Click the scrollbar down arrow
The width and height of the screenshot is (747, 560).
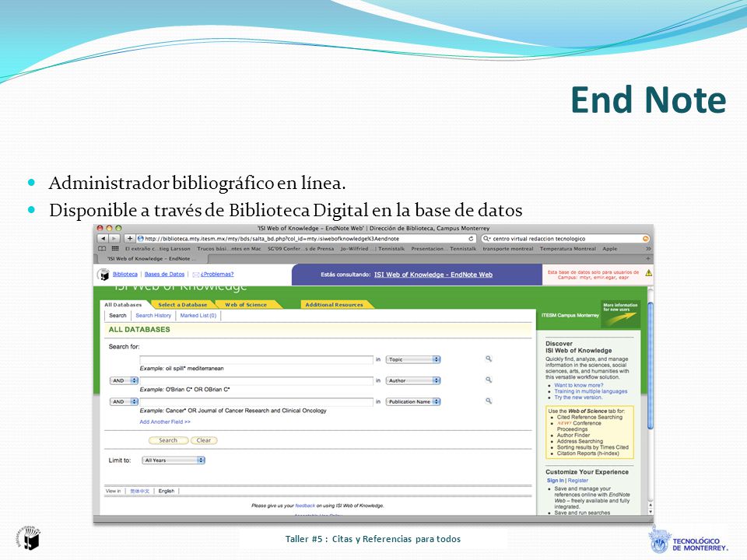651,510
